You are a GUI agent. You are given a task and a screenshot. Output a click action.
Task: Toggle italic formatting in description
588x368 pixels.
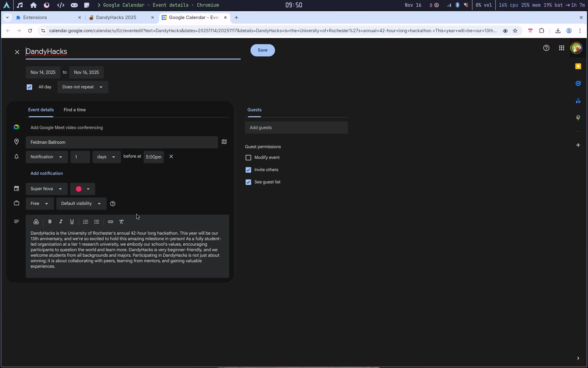[61, 222]
